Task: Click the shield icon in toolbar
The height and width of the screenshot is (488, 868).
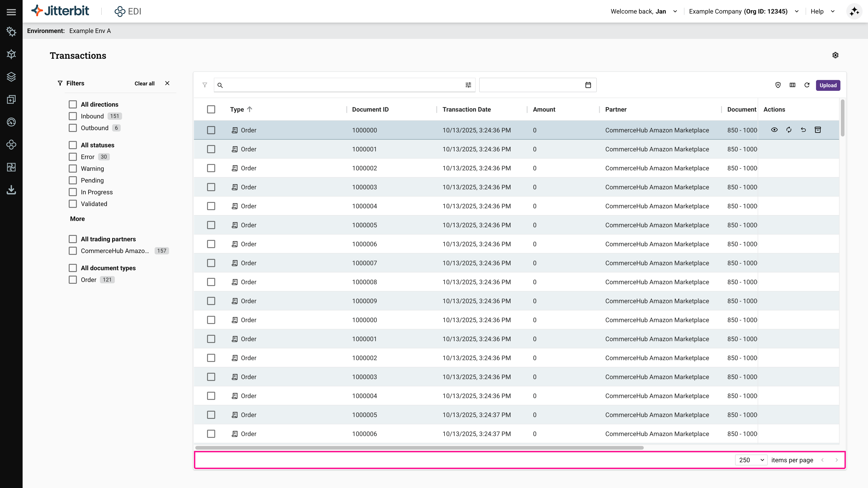Action: [x=778, y=85]
